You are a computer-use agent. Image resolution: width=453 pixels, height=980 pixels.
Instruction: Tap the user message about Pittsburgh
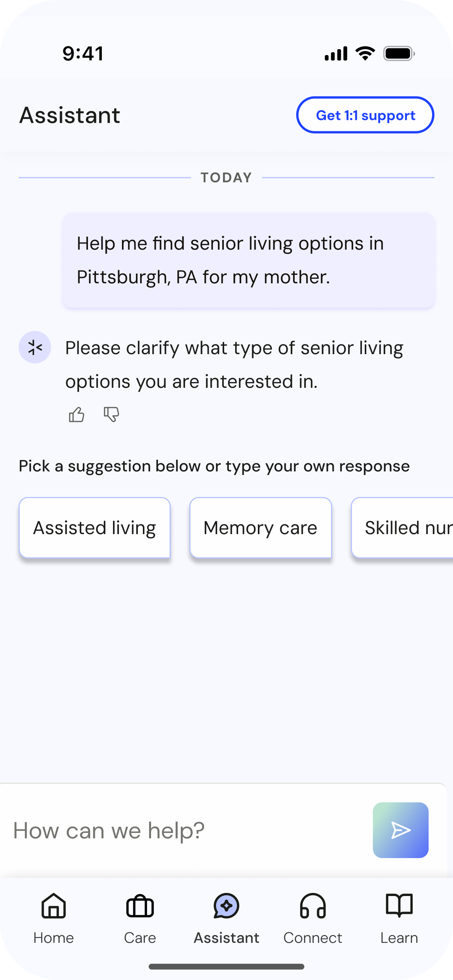[249, 260]
